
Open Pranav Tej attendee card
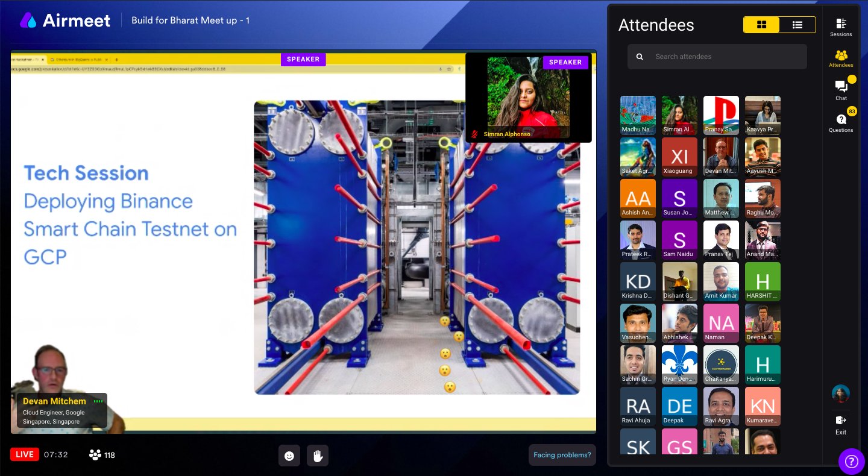point(721,240)
